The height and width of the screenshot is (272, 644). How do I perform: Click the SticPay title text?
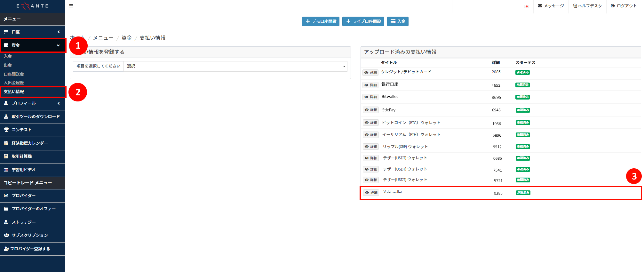pos(389,110)
